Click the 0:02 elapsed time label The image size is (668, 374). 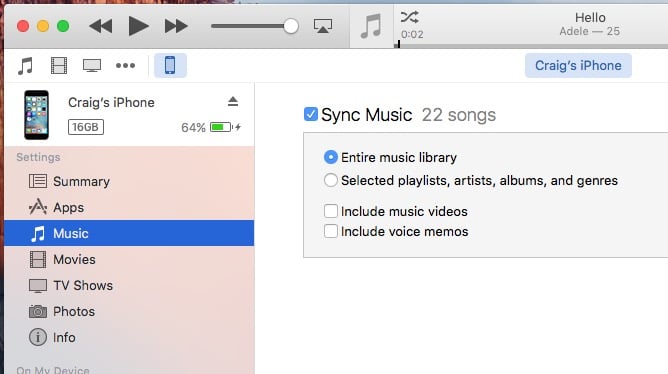click(x=412, y=34)
